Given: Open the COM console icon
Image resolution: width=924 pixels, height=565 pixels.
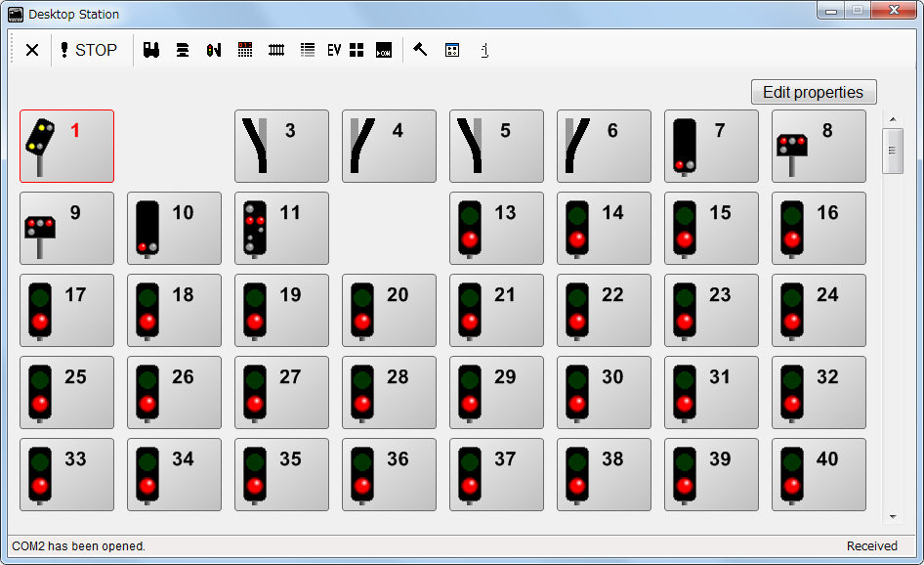Looking at the screenshot, I should pos(384,50).
